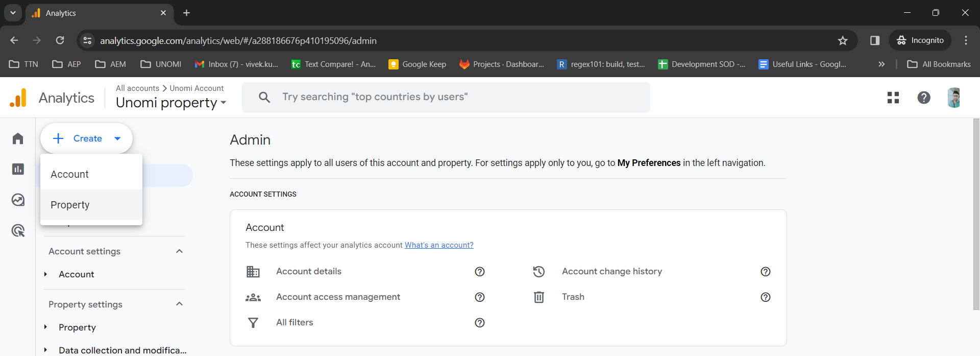Open the AEP bookmarks folder
The height and width of the screenshot is (356, 980).
pyautogui.click(x=67, y=64)
